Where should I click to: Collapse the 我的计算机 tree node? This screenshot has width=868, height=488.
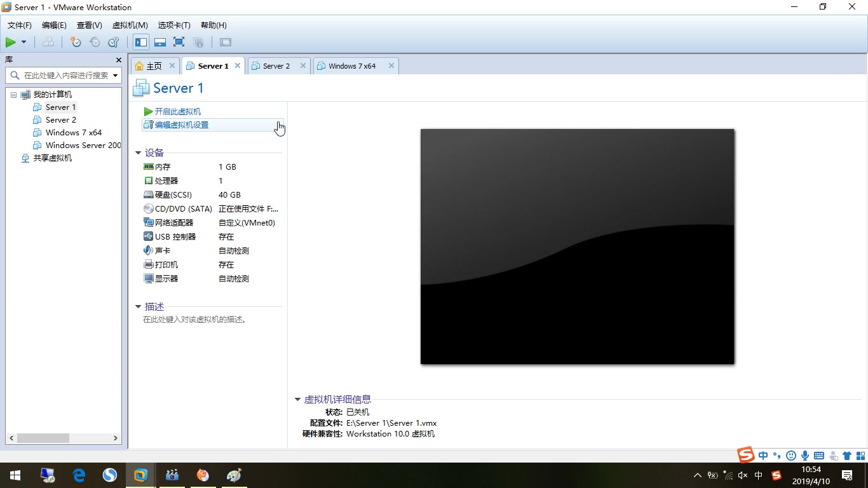coord(14,95)
